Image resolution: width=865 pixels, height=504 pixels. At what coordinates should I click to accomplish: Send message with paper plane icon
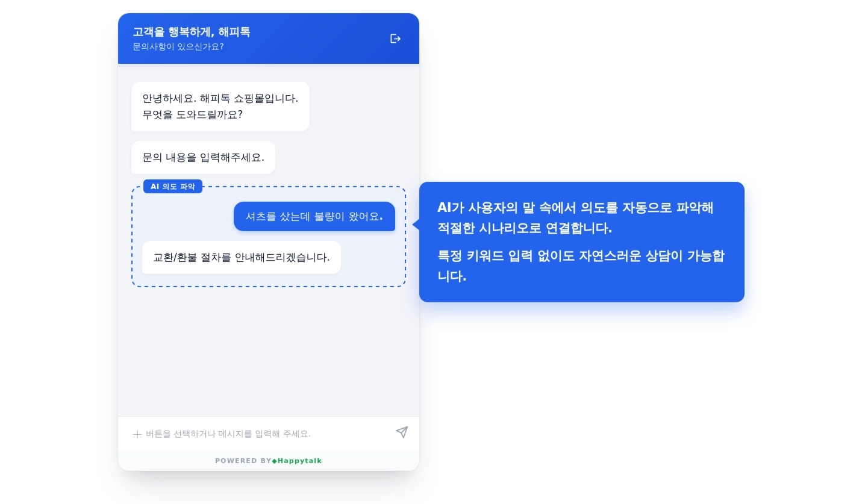point(402,432)
